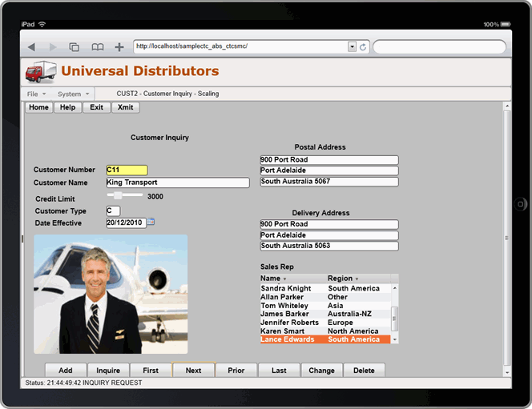Open the bookmarks book icon
Screen dimensions: 532x409
click(x=98, y=46)
